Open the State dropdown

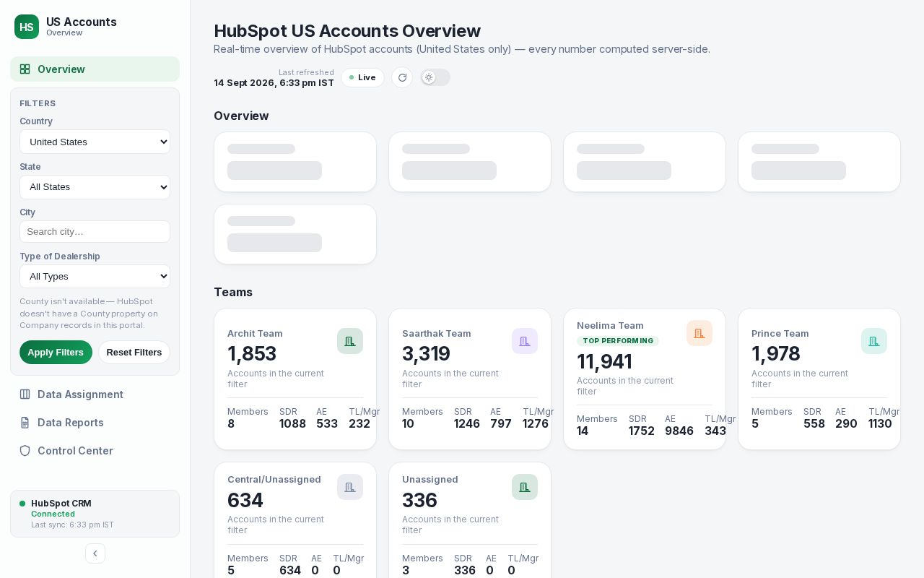95,187
